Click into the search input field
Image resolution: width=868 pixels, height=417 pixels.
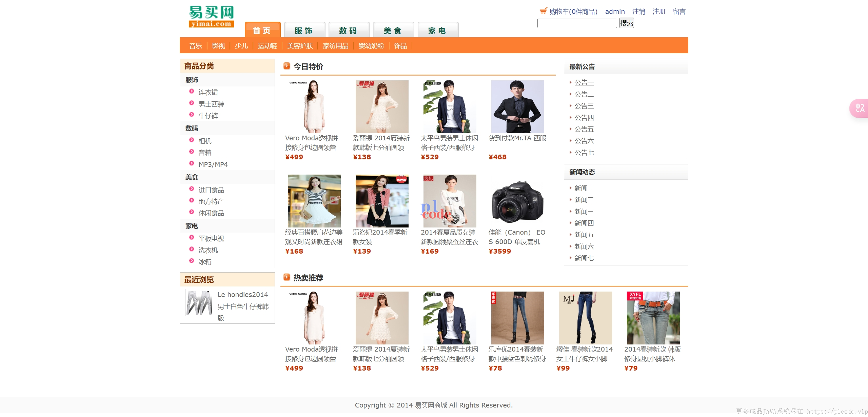click(577, 23)
